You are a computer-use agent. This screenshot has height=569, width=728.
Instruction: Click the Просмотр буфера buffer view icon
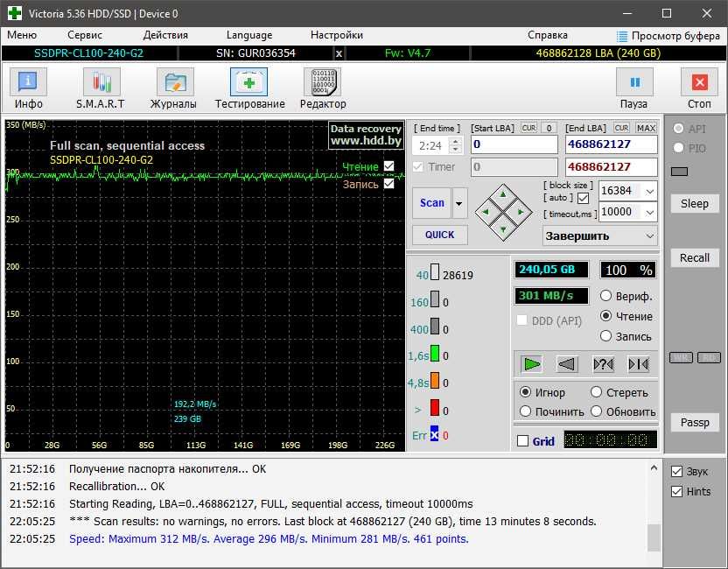[621, 36]
